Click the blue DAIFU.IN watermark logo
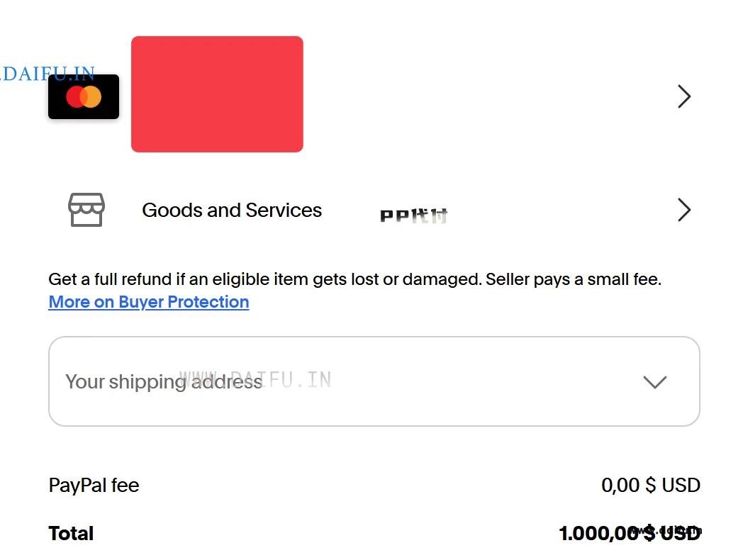This screenshot has height=560, width=743. 48,74
